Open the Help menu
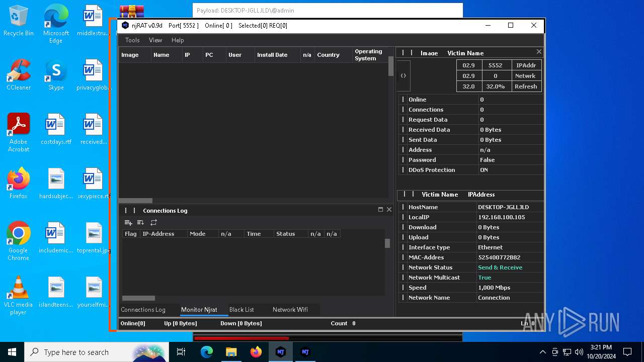 (178, 40)
